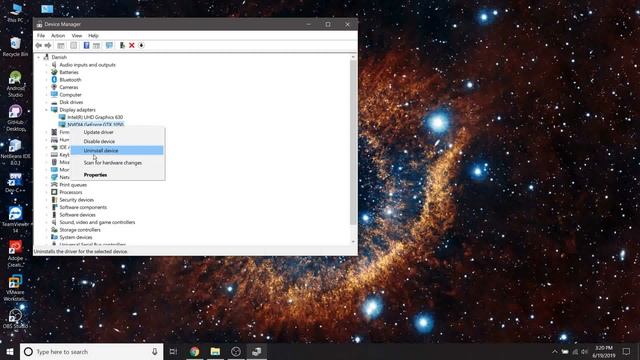Screen dimensions: 640x360
Task: Select the This PC desktop icon
Action: coord(16,12)
